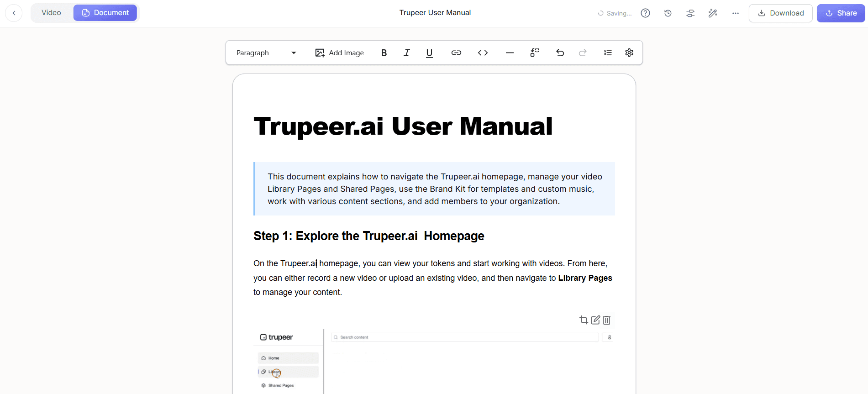Undo the last edit
The height and width of the screenshot is (394, 868).
[560, 53]
